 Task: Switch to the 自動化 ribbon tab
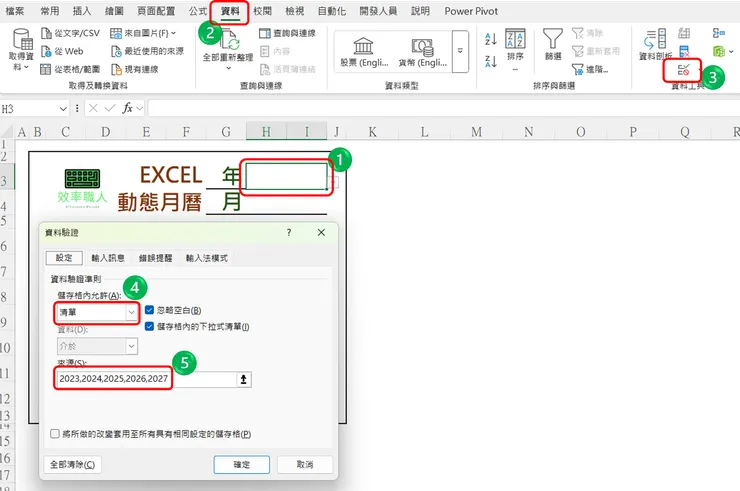tap(331, 11)
